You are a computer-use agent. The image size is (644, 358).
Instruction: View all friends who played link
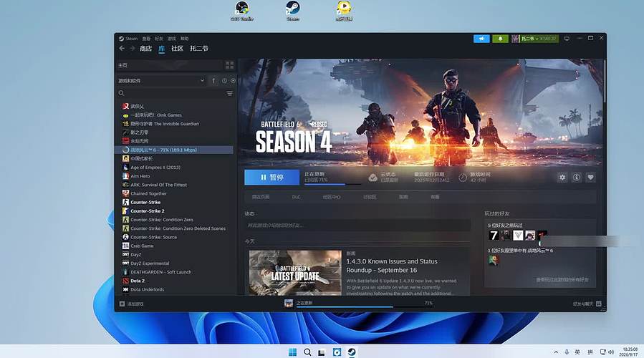[x=562, y=279]
